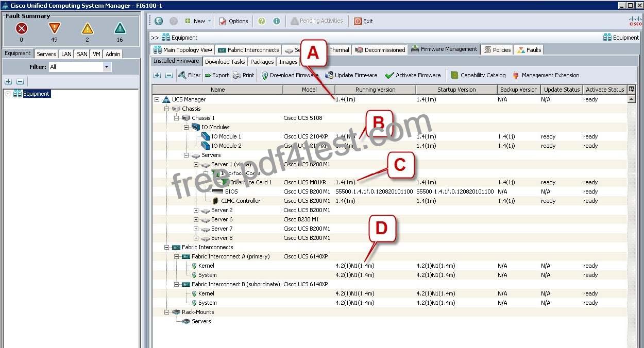Select the IO Module 1 row

pos(390,136)
